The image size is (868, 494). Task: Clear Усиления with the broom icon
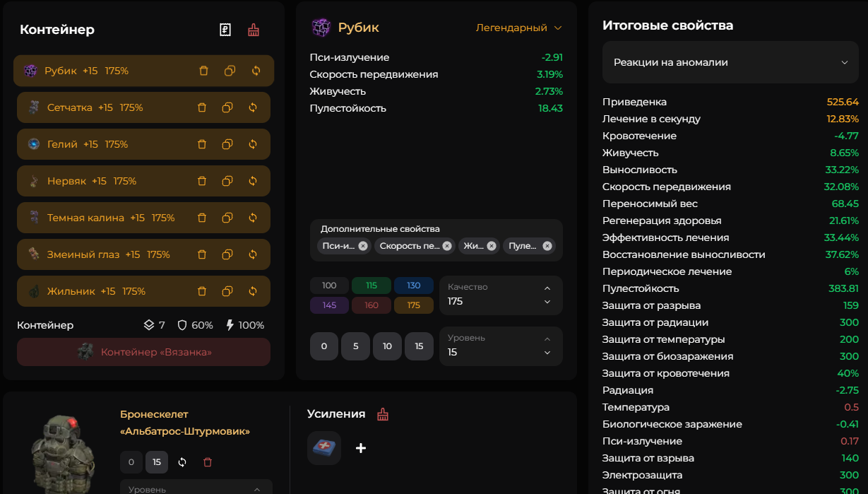383,414
